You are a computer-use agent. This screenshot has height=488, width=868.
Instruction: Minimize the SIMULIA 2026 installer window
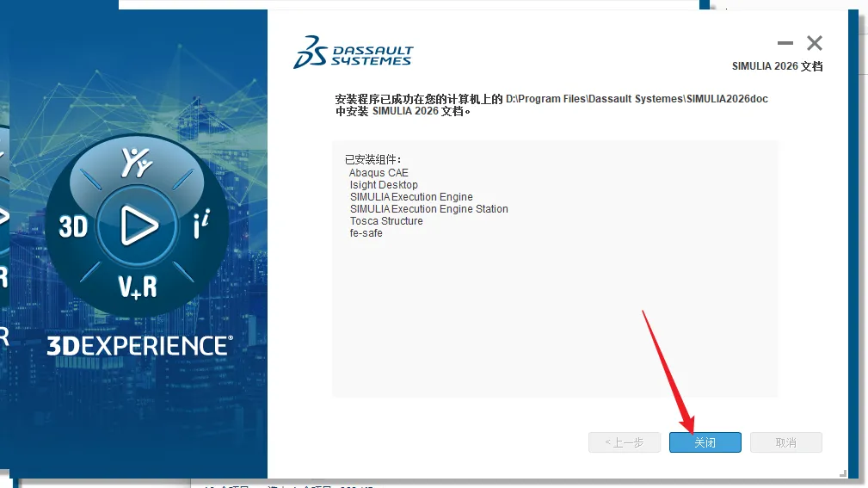coord(785,43)
